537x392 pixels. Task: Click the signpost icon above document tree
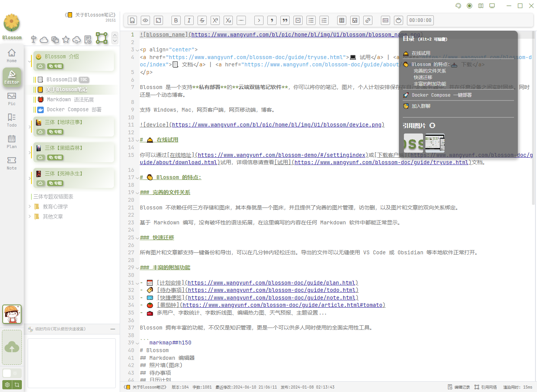(x=34, y=39)
